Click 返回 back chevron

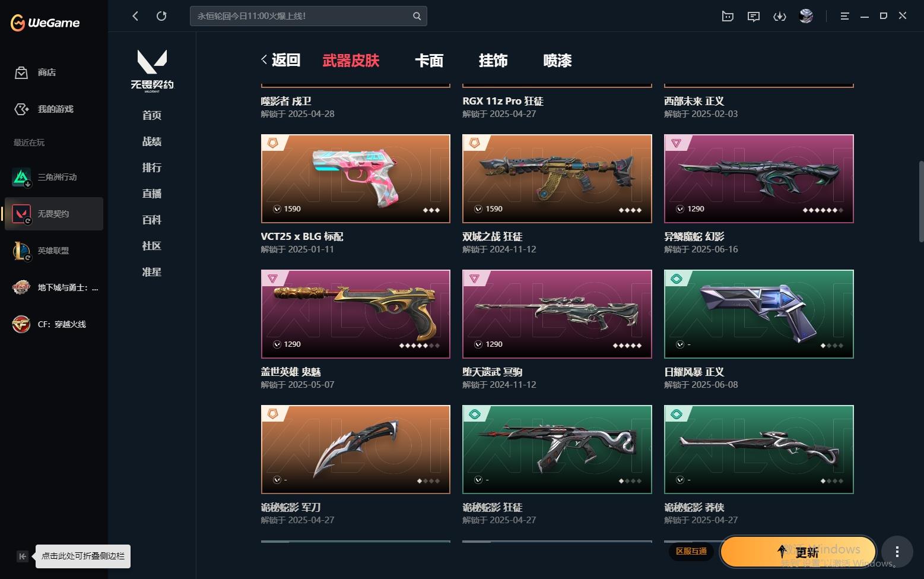click(281, 60)
